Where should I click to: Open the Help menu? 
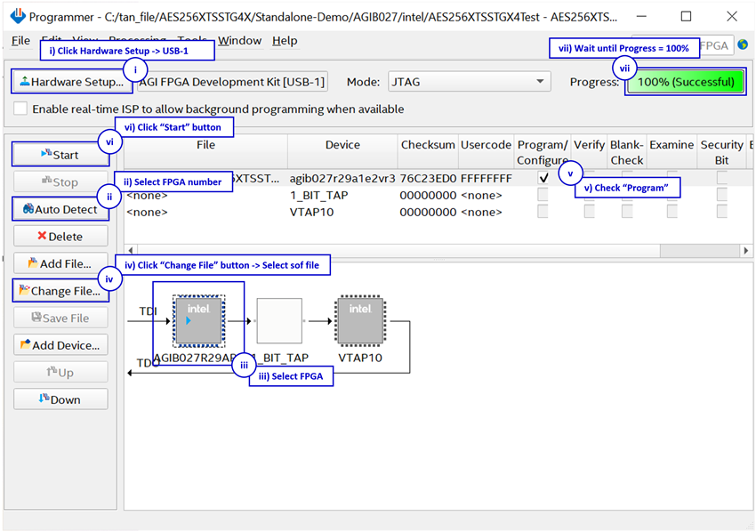click(x=285, y=41)
